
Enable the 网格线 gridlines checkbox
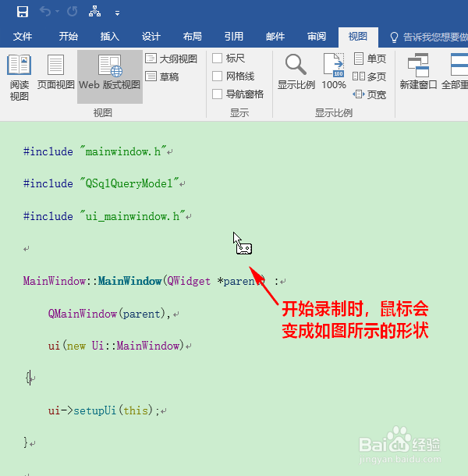pyautogui.click(x=217, y=76)
